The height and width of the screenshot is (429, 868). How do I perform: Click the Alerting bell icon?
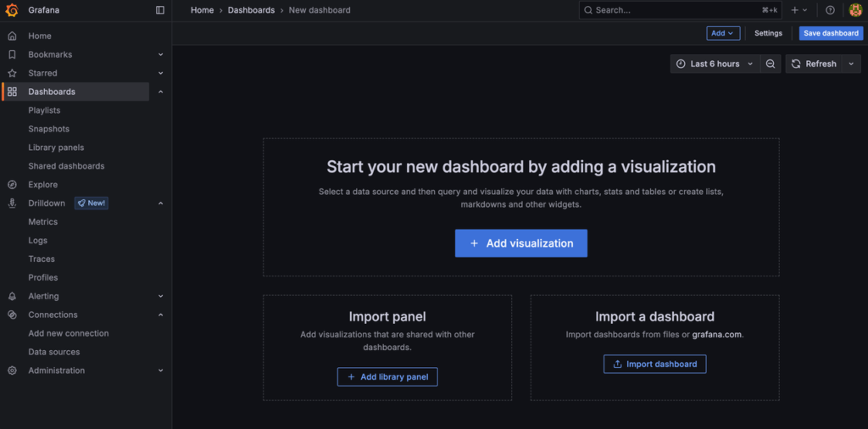tap(12, 296)
